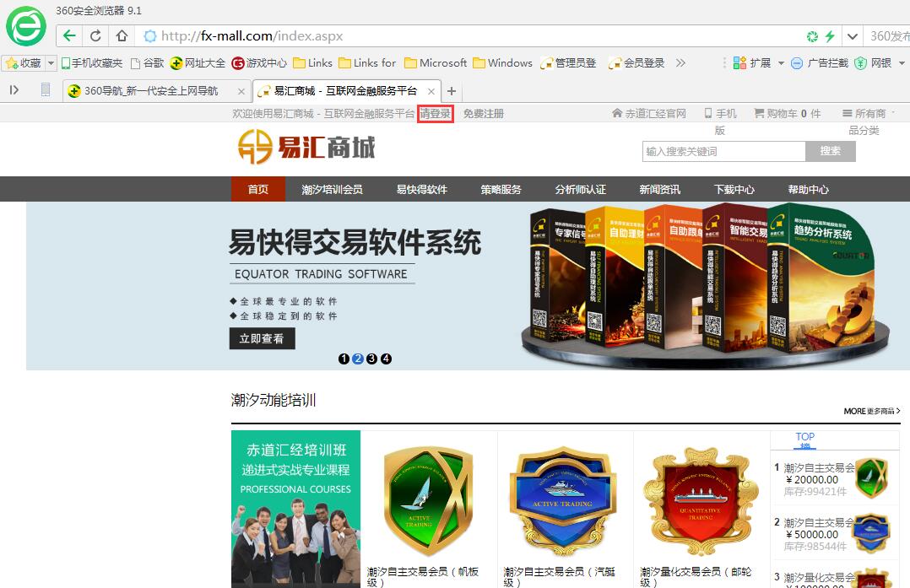Viewport: 910px width, 588px height.
Task: Open the 会员登录 bookmark
Action: (x=636, y=62)
